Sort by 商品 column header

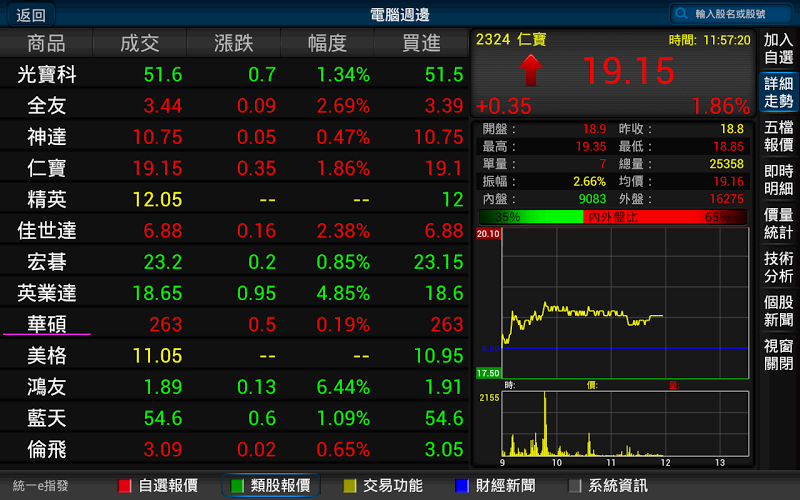tap(46, 43)
